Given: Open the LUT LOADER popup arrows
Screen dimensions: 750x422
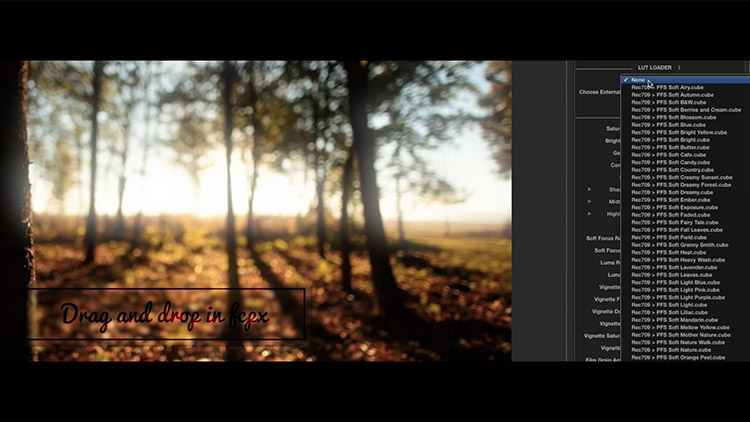Looking at the screenshot, I should click(x=679, y=67).
